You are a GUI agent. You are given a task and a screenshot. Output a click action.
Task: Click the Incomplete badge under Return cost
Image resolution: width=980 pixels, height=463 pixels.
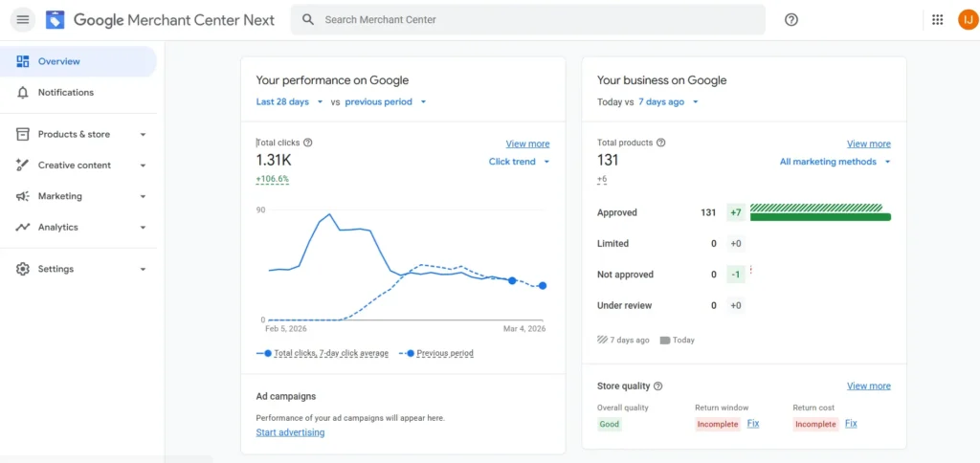click(x=815, y=425)
